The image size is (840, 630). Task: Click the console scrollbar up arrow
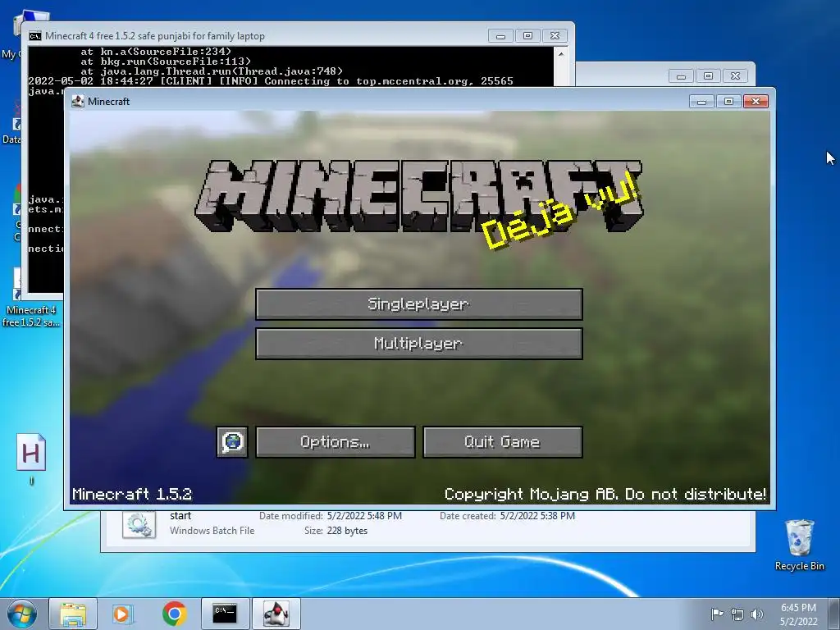561,54
